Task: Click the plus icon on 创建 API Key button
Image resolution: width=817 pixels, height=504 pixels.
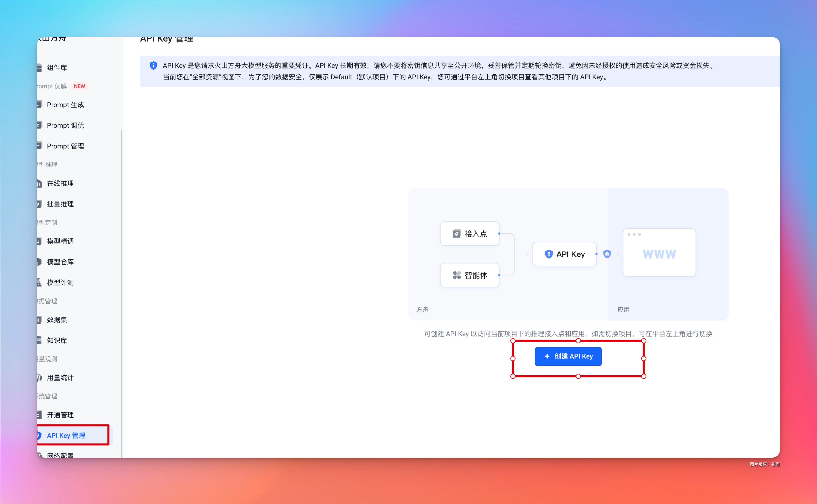Action: point(547,356)
